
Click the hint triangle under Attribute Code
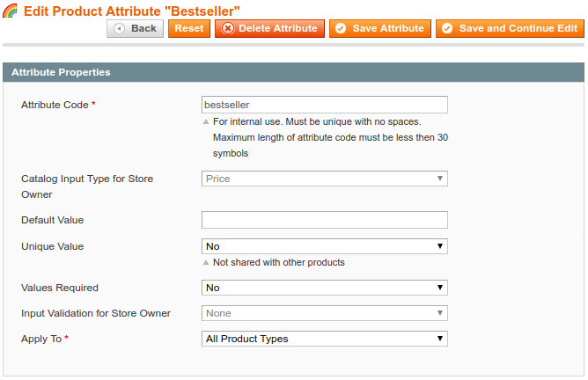pos(206,122)
